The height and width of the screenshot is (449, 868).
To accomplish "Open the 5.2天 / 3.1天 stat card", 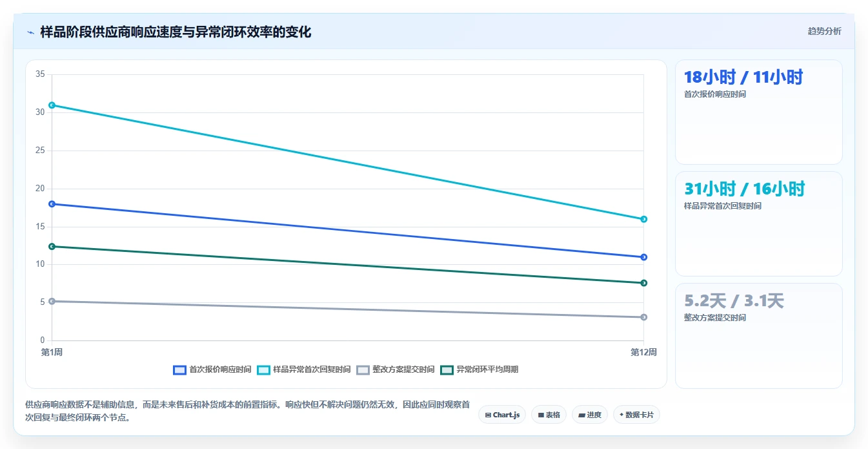I will tap(759, 336).
